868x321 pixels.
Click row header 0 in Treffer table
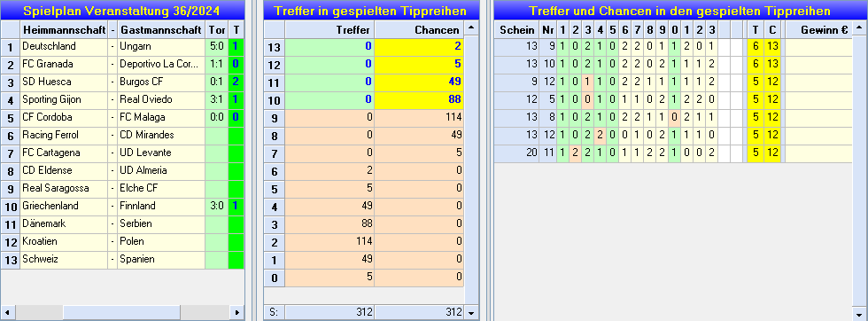click(274, 278)
